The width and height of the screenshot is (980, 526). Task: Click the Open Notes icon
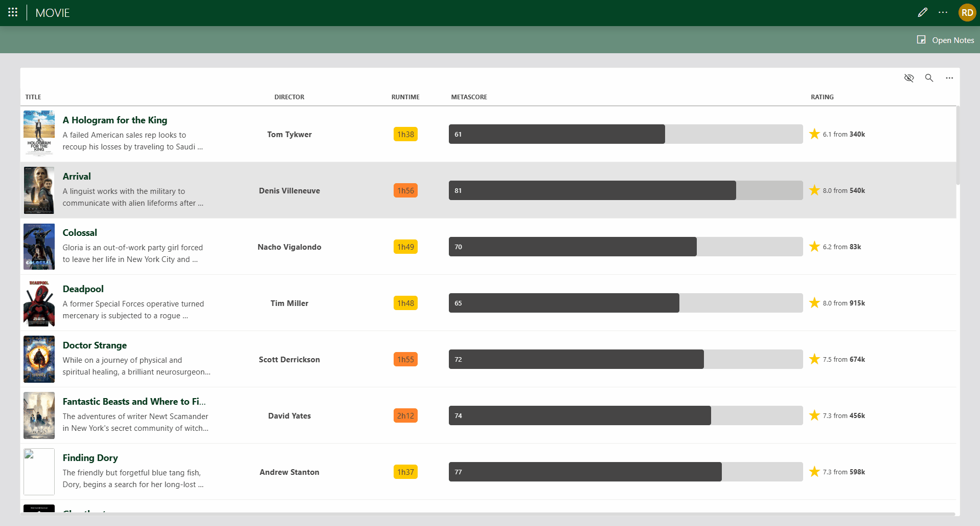pyautogui.click(x=921, y=39)
